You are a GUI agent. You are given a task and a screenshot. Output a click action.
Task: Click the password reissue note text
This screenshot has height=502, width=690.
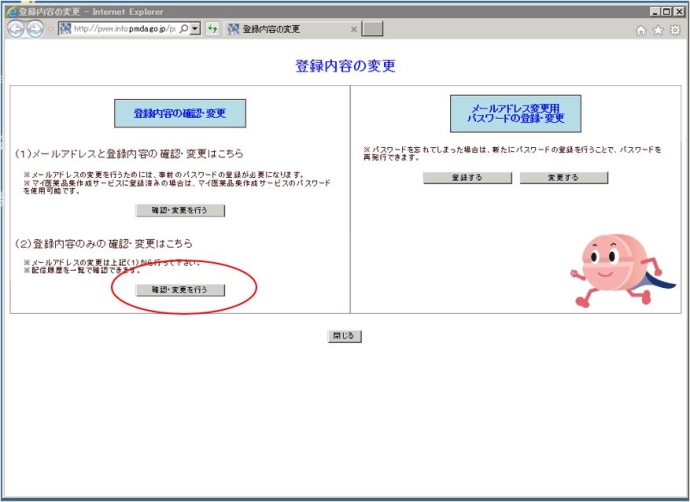(x=512, y=154)
